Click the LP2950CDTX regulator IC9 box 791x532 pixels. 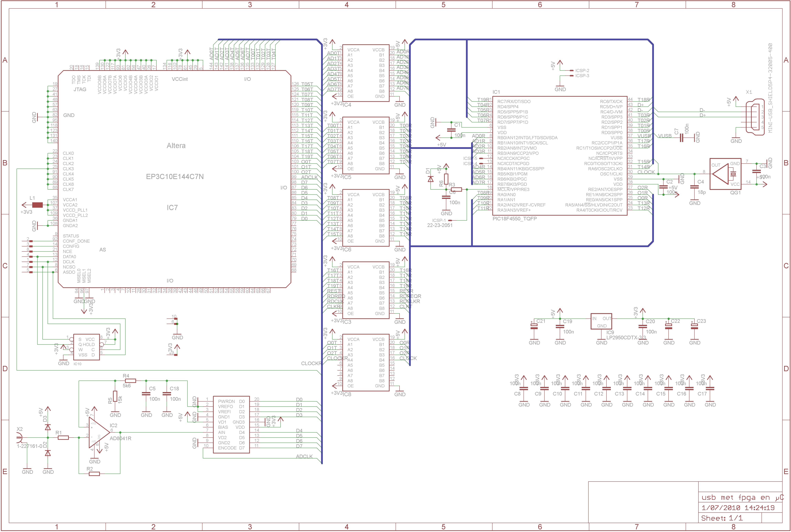tap(601, 321)
